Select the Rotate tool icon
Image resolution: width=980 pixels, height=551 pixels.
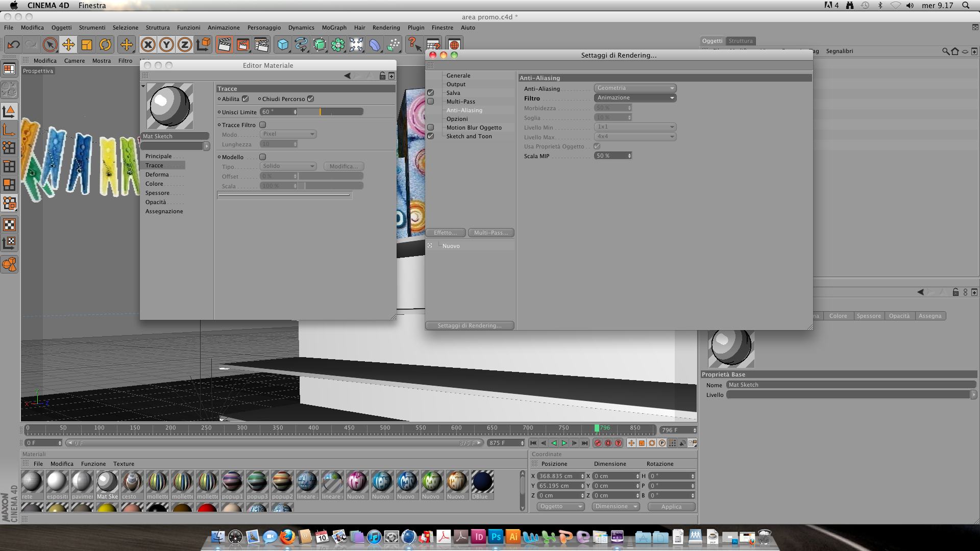click(x=105, y=45)
